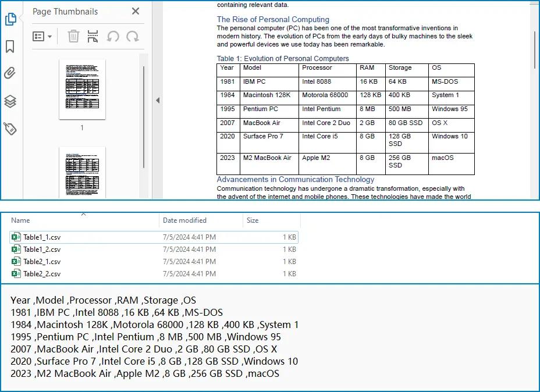
Task: Click the Excel icon of Table1_1.csv
Action: click(16, 237)
